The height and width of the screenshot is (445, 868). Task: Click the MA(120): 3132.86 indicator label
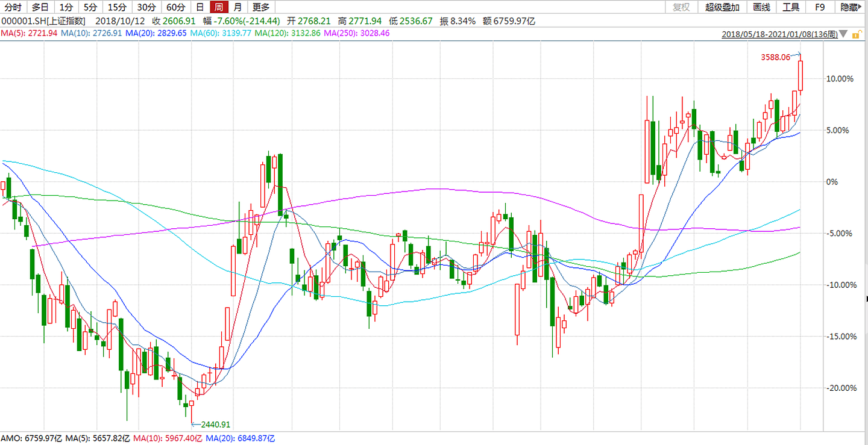tap(288, 33)
